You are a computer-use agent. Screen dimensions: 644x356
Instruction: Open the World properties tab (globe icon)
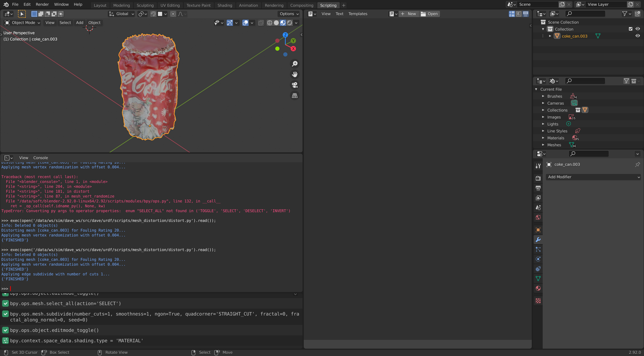pos(538,217)
